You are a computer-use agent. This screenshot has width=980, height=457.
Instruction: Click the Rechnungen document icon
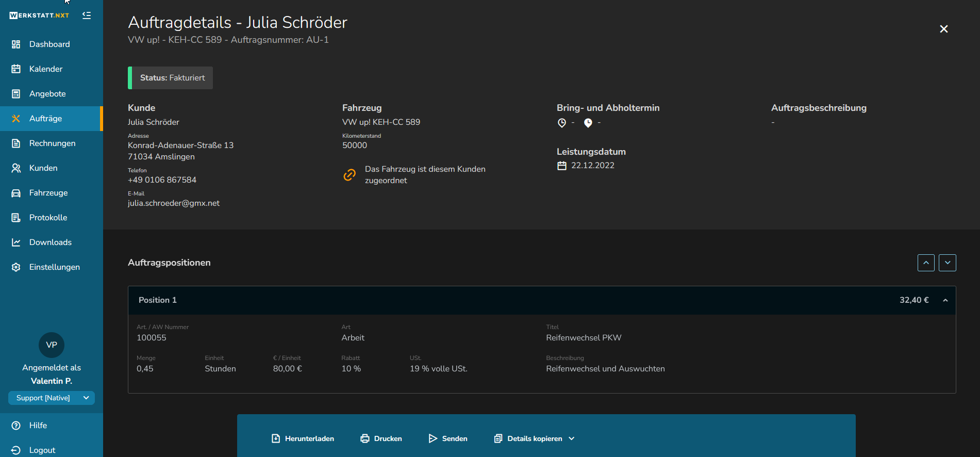tap(16, 143)
